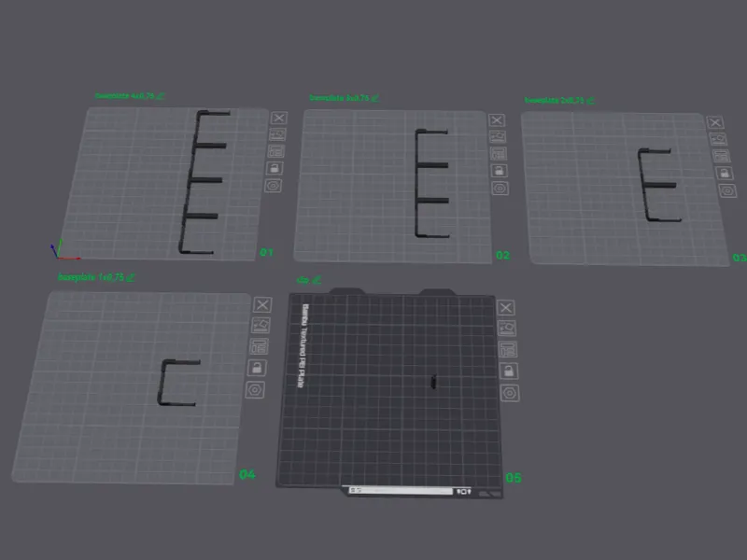The height and width of the screenshot is (560, 747).
Task: Click the green 01 plate number
Action: 266,252
